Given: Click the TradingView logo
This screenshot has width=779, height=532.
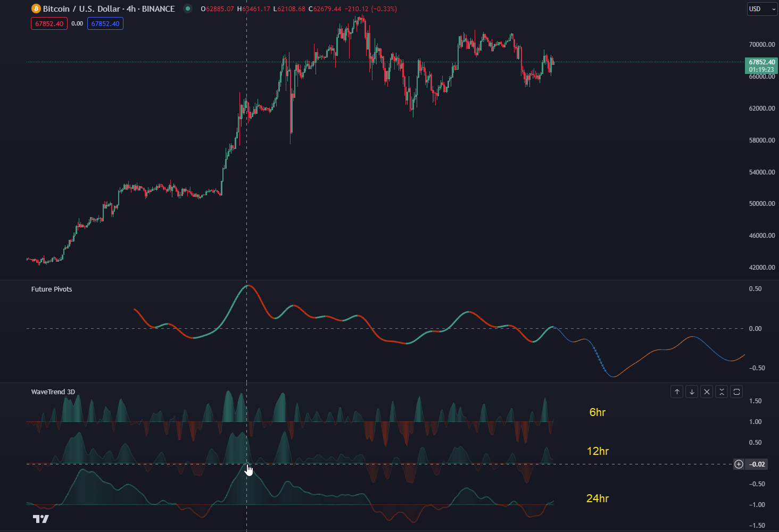Looking at the screenshot, I should point(40,519).
